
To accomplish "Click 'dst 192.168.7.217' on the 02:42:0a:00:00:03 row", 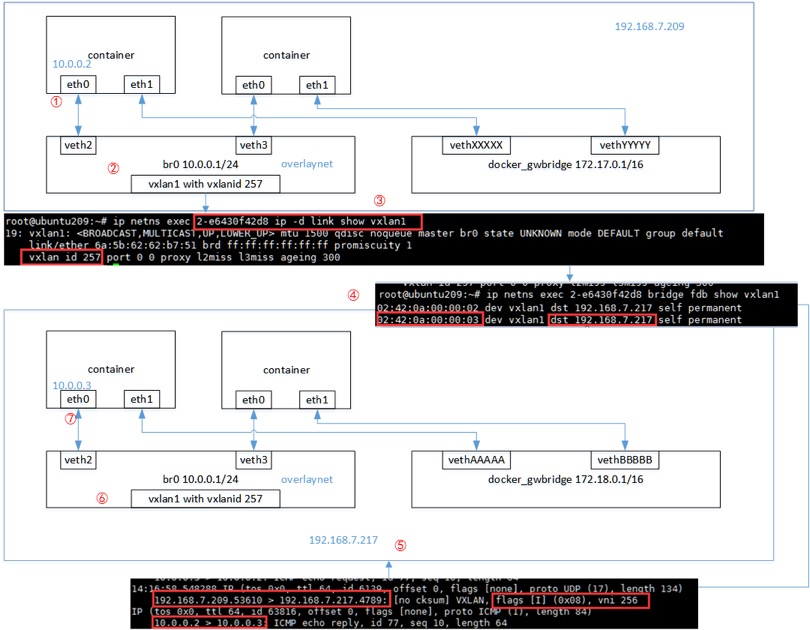I will click(x=601, y=320).
